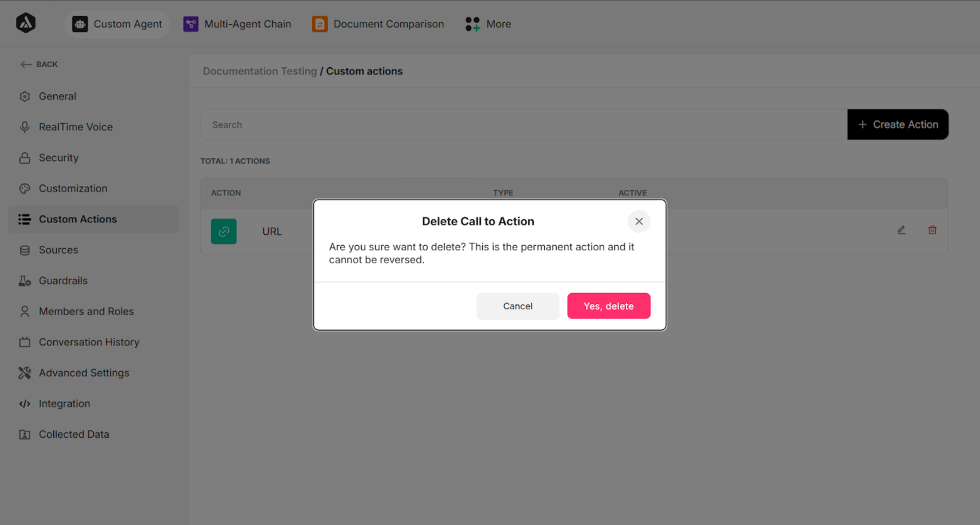This screenshot has width=980, height=525.
Task: Open Advanced Settings via the tools icon
Action: pos(24,373)
